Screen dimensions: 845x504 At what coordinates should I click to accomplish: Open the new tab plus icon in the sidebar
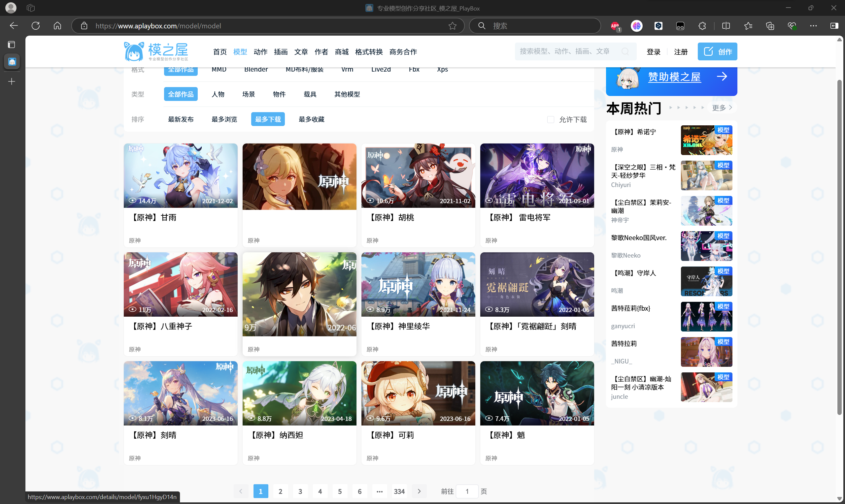(12, 81)
